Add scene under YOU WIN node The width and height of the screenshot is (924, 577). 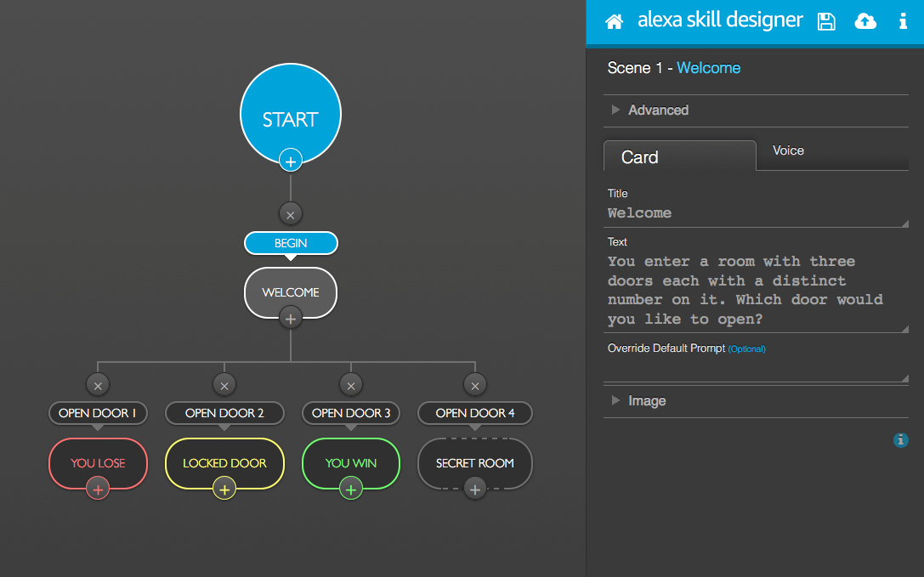tap(351, 489)
